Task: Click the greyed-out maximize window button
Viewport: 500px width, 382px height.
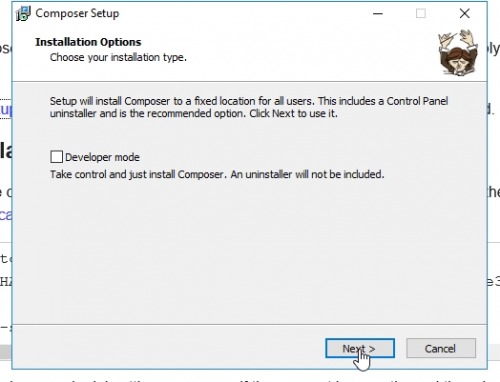Action: (x=421, y=14)
